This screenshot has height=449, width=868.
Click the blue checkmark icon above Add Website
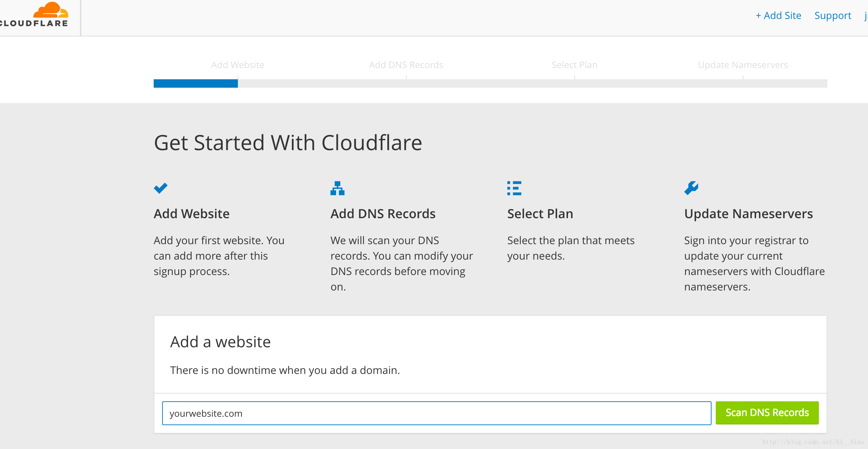(x=161, y=188)
